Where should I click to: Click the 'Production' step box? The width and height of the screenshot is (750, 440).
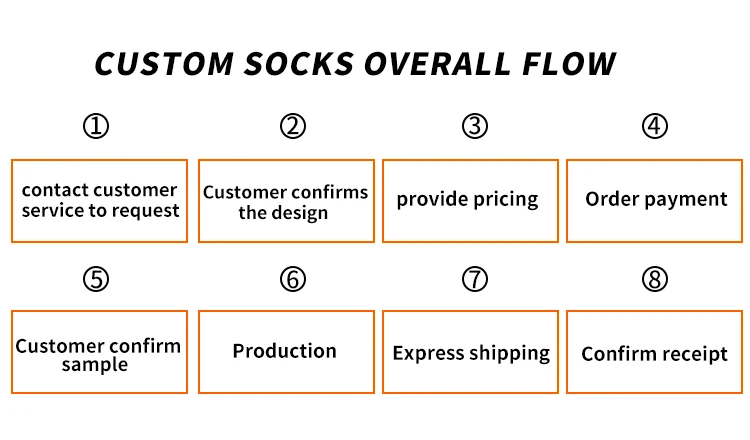286,352
